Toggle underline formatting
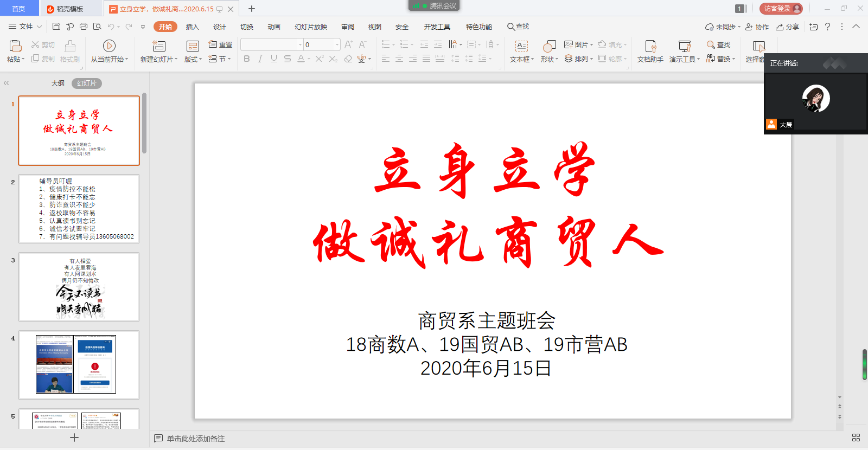The width and height of the screenshot is (868, 450). pos(274,59)
